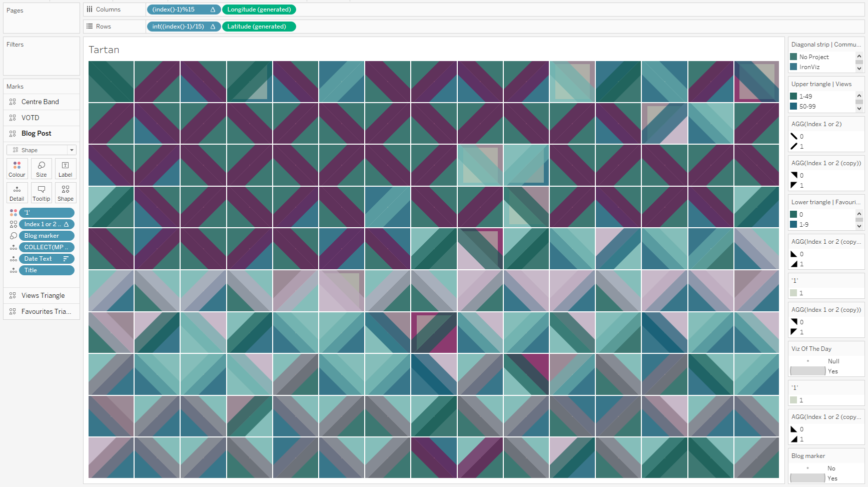Select No Project colour swatch
868x487 pixels.
pos(793,57)
